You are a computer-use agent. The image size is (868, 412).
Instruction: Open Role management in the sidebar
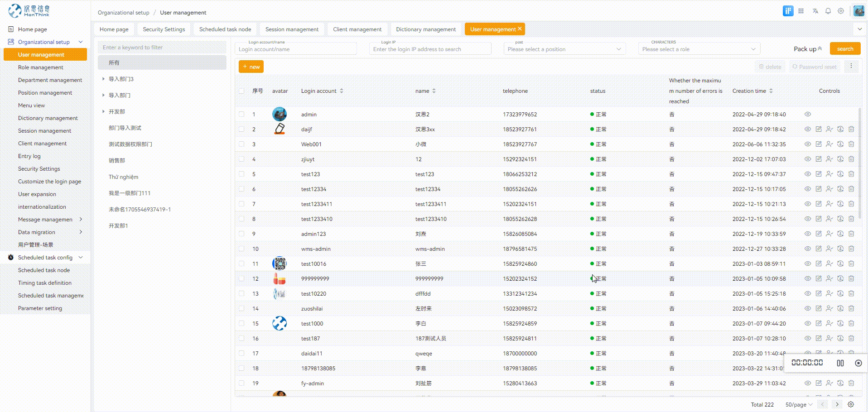click(41, 67)
